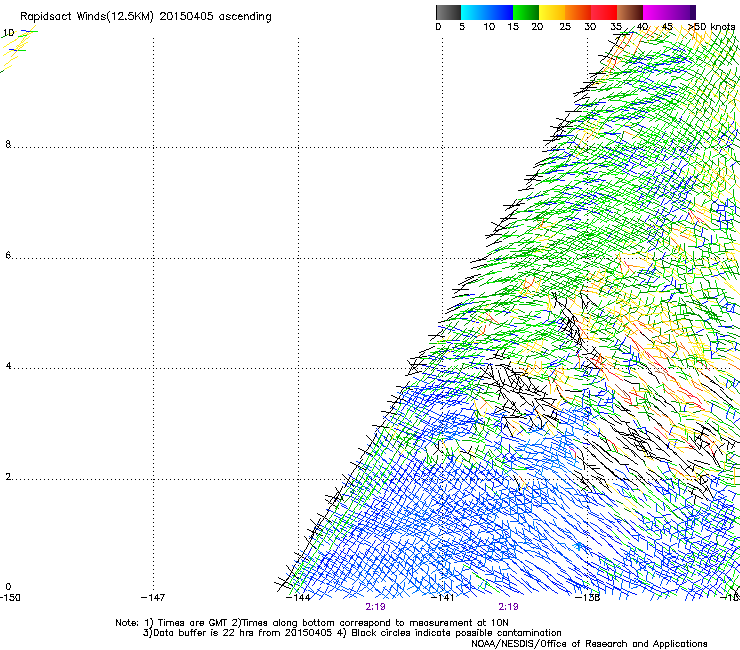This screenshot has width=740, height=650.
Task: Click the legend scale label '30'
Action: [x=590, y=27]
